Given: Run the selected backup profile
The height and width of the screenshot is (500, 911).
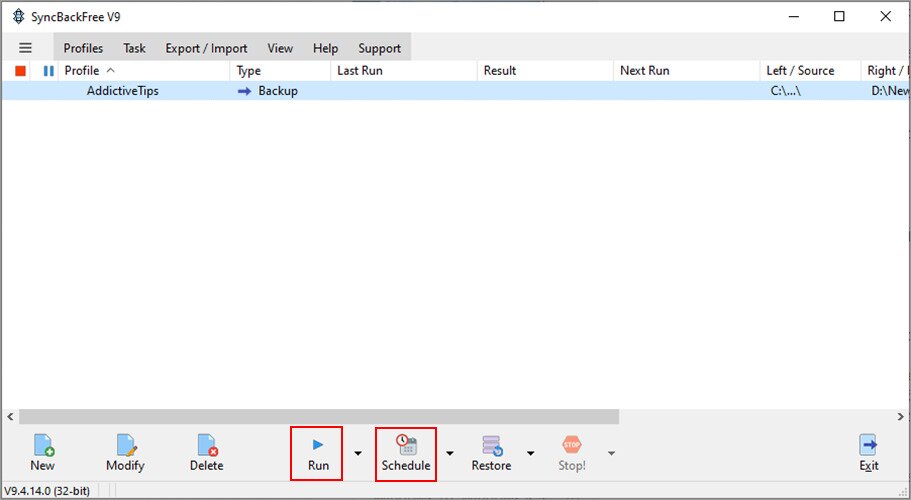Looking at the screenshot, I should (318, 454).
